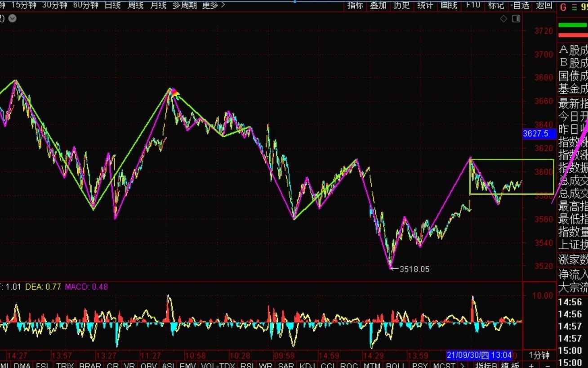Toggle the side panel layout icon
Viewport: 588px width, 368px height.
tap(516, 18)
